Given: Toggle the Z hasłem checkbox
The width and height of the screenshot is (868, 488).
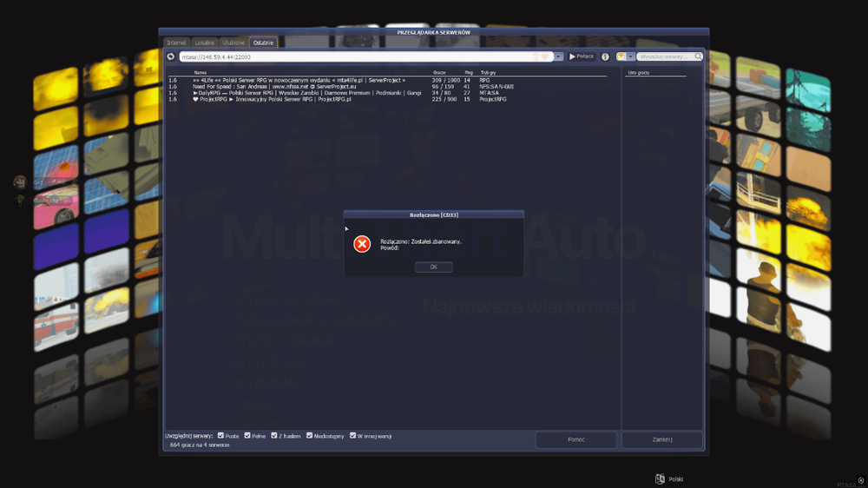Looking at the screenshot, I should tap(274, 435).
